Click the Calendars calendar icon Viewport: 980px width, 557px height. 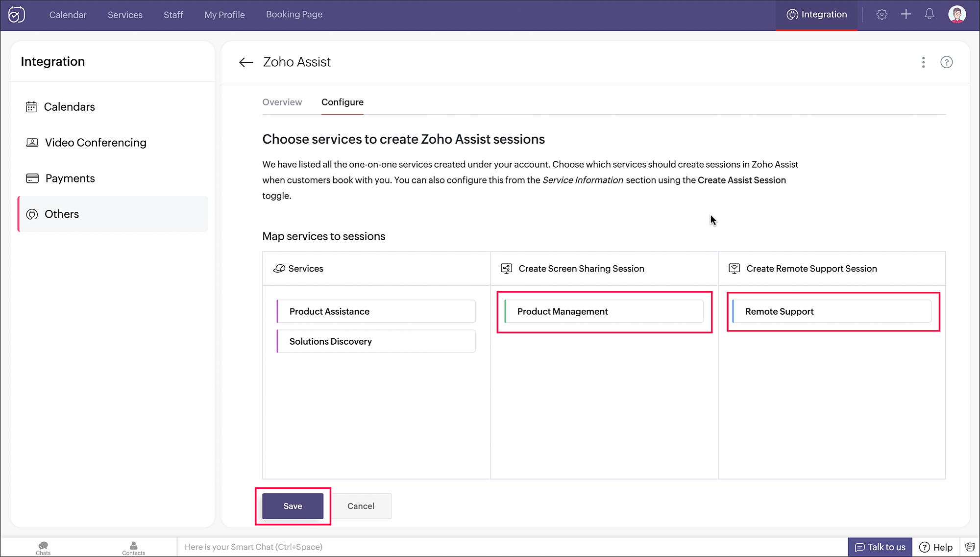tap(31, 107)
